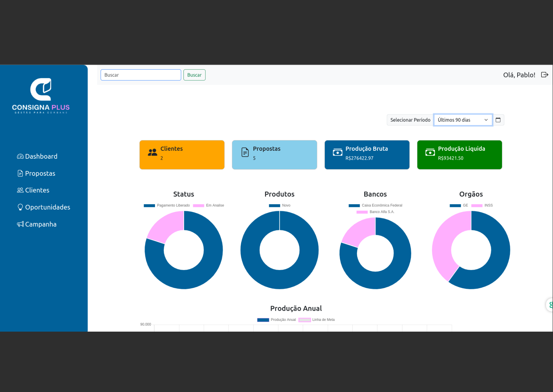Click the Produção Anual chart title
The image size is (553, 392).
(x=296, y=308)
